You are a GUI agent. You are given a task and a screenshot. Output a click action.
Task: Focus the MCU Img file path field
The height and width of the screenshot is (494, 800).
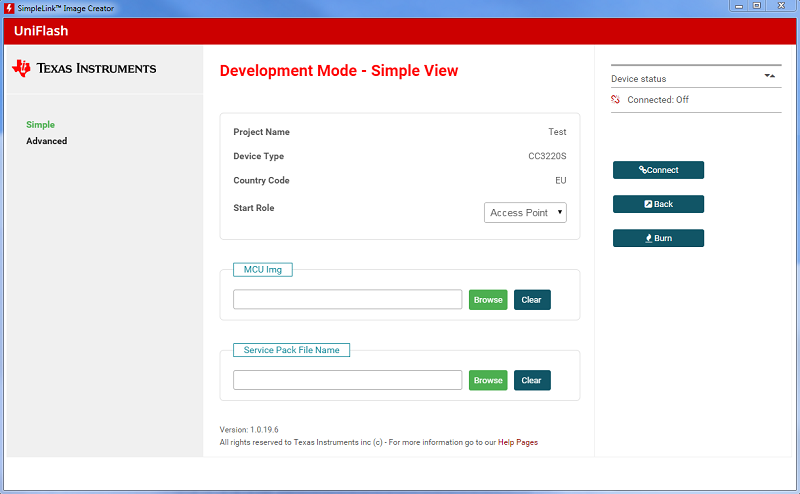(x=347, y=299)
